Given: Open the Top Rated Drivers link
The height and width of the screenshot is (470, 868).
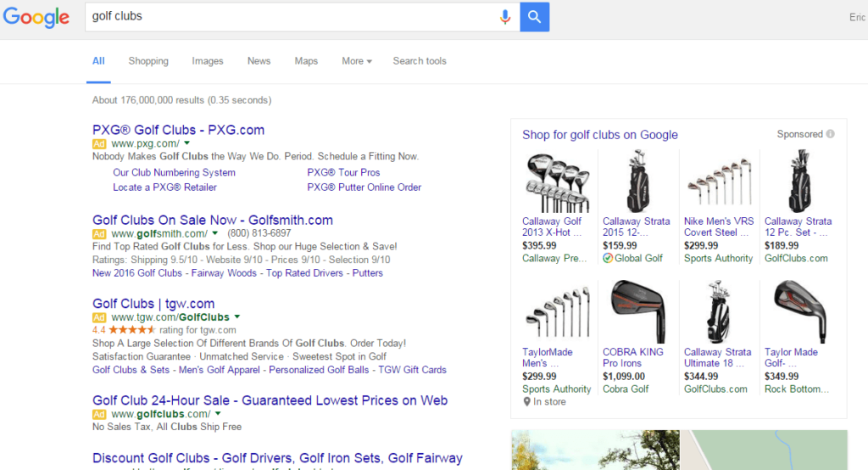Looking at the screenshot, I should coord(304,273).
